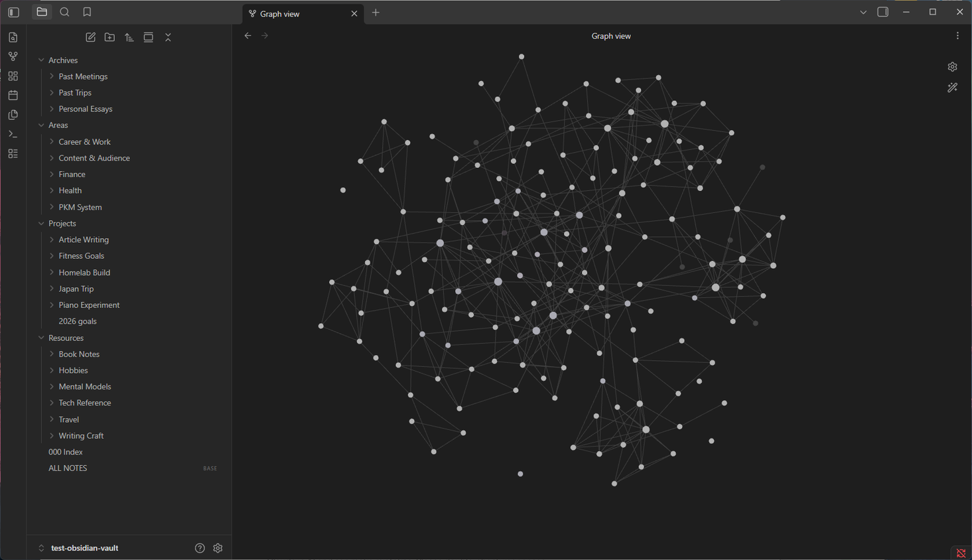The width and height of the screenshot is (972, 560).
Task: Open a new tab with plus
Action: point(376,13)
